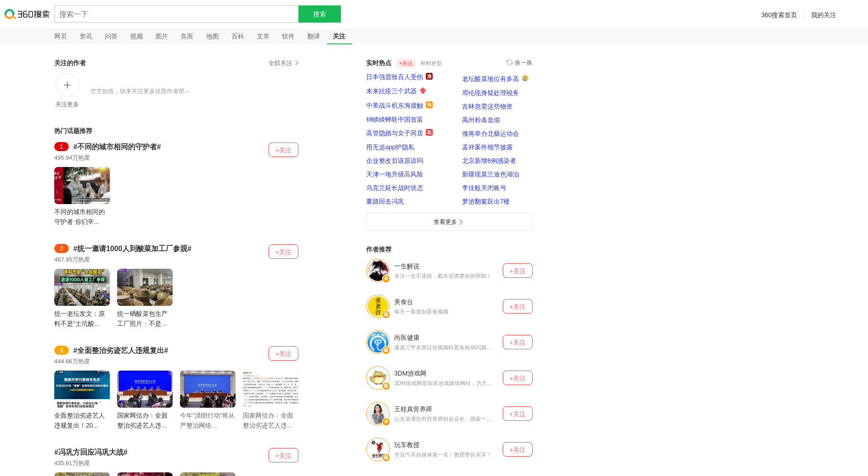
Task: Open hot topic 李佳航关闭账号
Action: pos(484,188)
